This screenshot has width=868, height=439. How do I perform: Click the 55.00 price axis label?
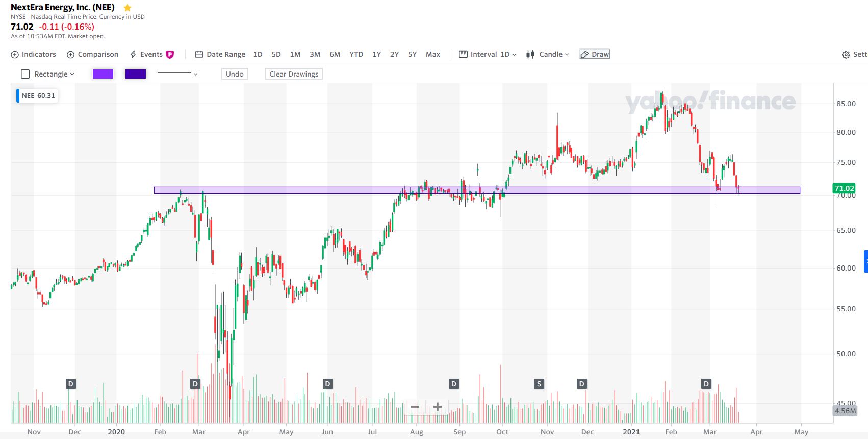(846, 309)
